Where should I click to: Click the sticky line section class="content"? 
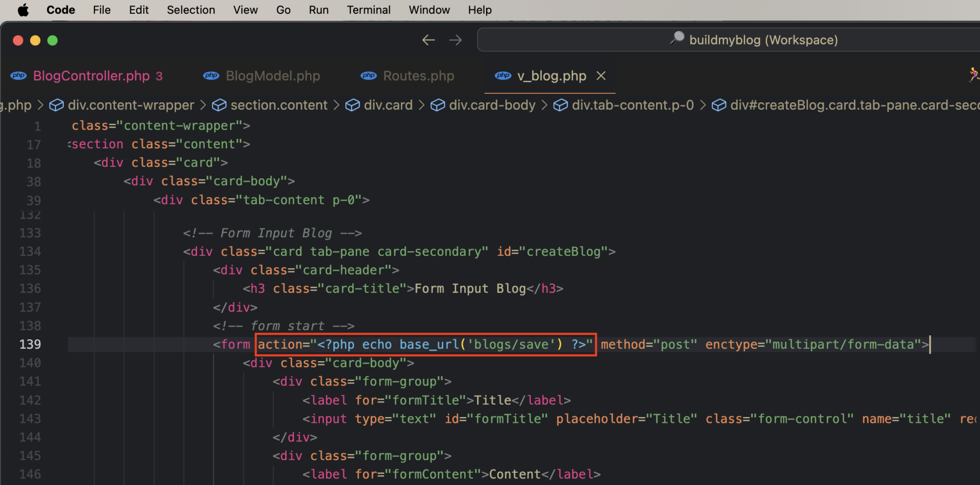[160, 144]
